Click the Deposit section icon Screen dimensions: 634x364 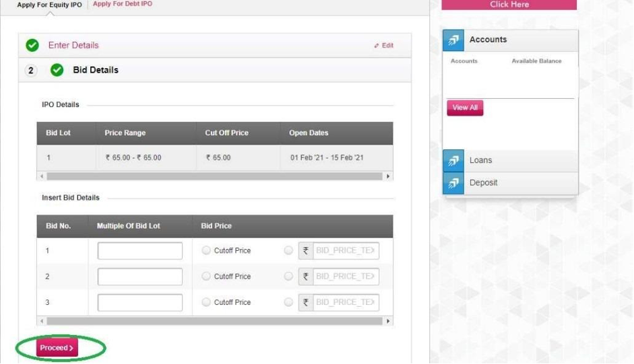point(453,183)
